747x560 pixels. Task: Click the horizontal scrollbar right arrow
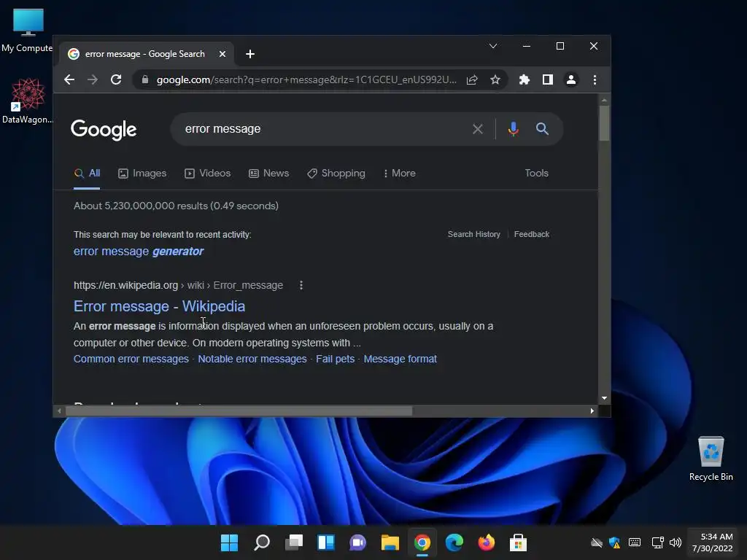(592, 411)
